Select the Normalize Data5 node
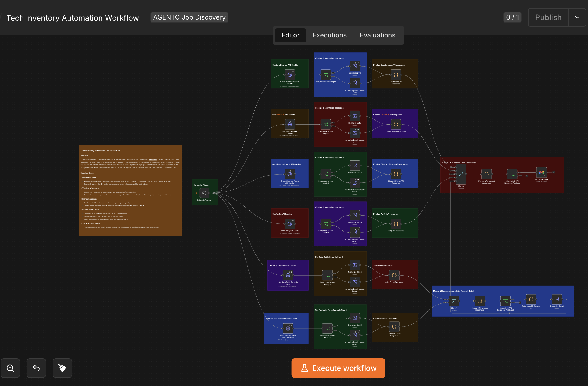The height and width of the screenshot is (386, 588). (355, 318)
